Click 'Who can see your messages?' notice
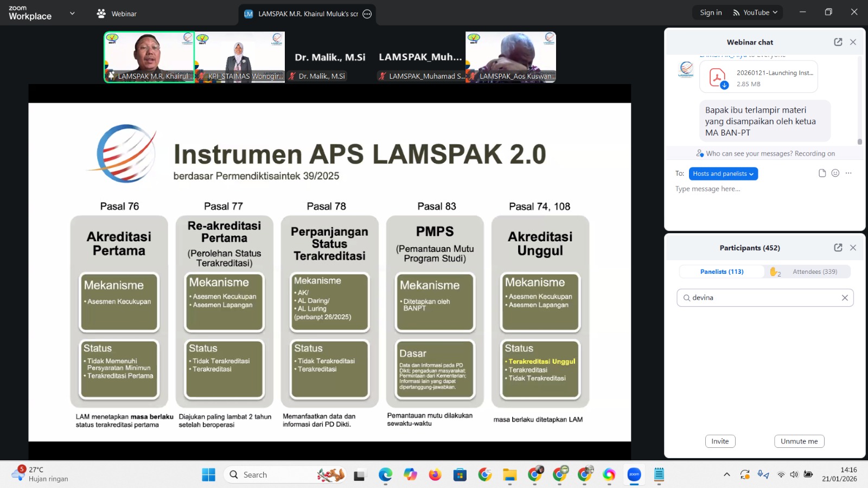This screenshot has height=488, width=868. 765,153
